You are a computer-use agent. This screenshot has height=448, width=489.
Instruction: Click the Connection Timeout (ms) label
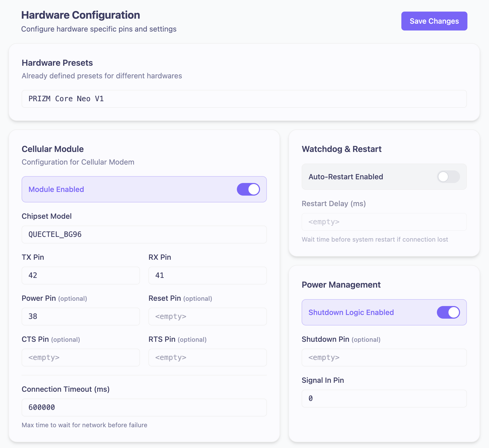pos(66,389)
